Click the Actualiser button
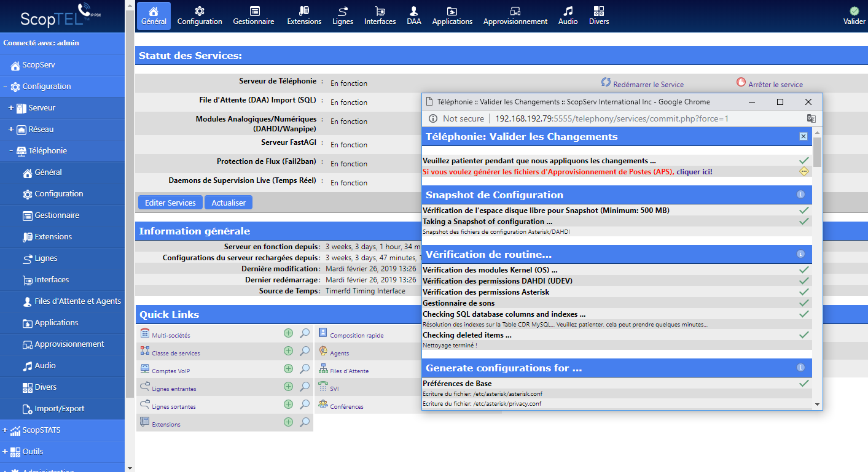Image resolution: width=868 pixels, height=472 pixels. click(x=229, y=203)
